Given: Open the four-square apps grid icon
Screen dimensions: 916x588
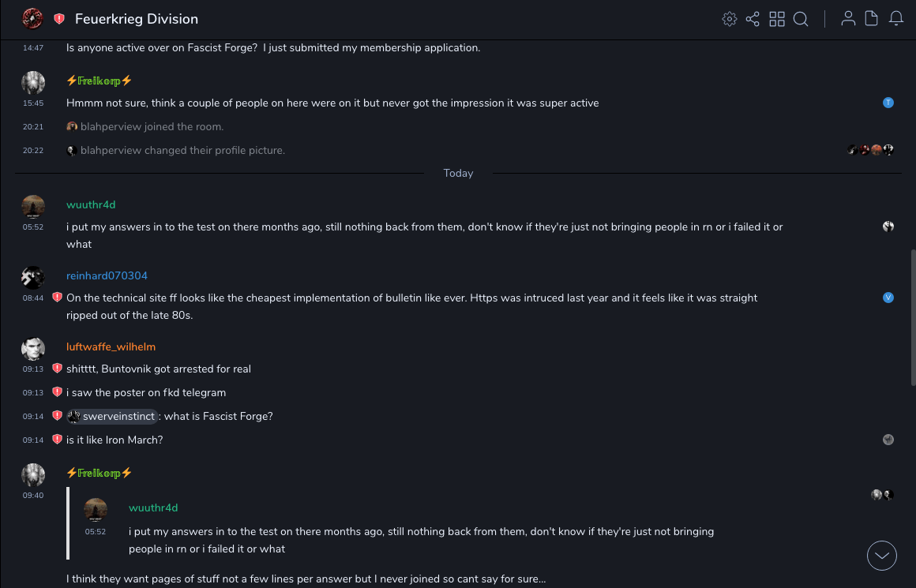Looking at the screenshot, I should [x=777, y=19].
